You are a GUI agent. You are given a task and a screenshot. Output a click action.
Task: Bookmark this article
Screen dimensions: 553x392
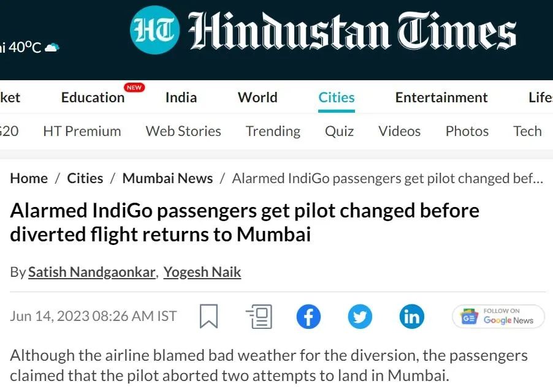click(208, 316)
